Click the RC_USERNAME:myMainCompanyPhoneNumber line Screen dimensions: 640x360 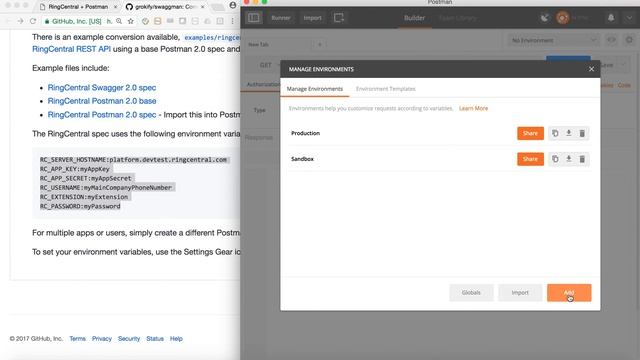coord(106,188)
